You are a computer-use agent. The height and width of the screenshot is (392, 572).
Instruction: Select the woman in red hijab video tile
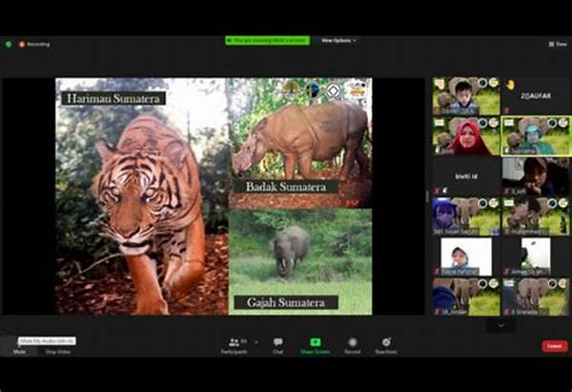pyautogui.click(x=466, y=136)
